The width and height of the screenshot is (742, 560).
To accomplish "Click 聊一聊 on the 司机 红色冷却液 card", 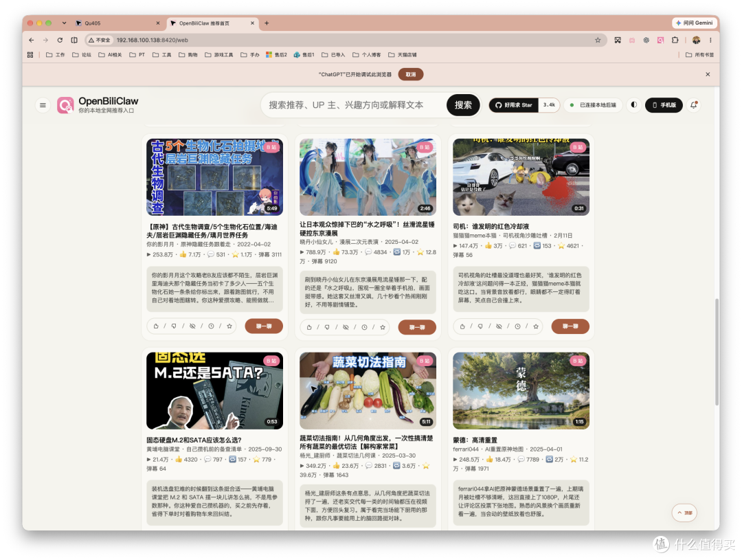I will pyautogui.click(x=570, y=326).
